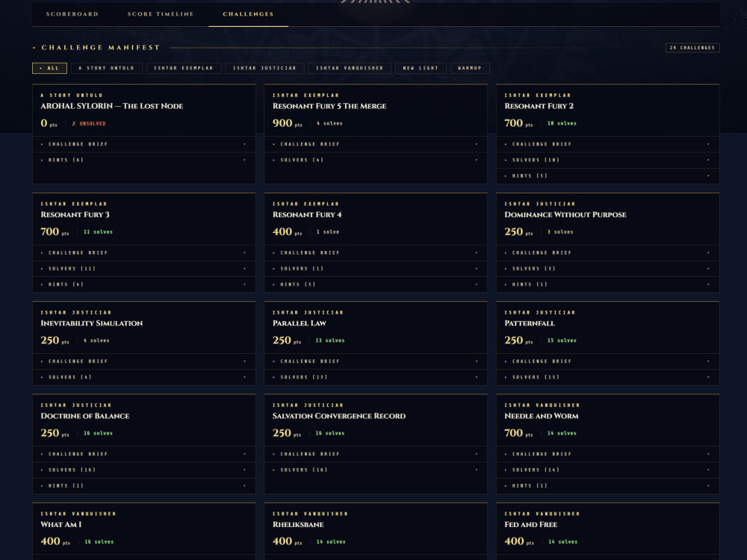
Task: Click the 900 pts value on Resonant Fury 5
Action: (288, 123)
